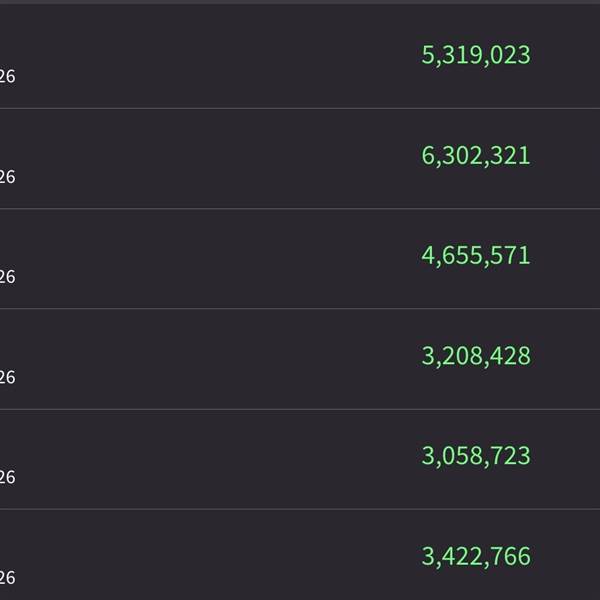Viewport: 600px width, 600px height.
Task: Select the blank area left of 3,422,766
Action: (x=220, y=556)
